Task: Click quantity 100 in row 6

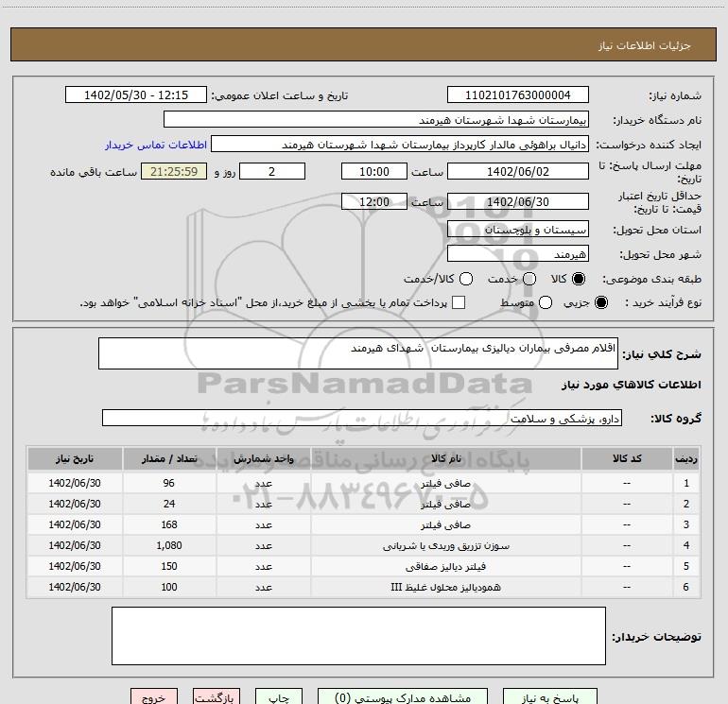Action: (x=169, y=587)
